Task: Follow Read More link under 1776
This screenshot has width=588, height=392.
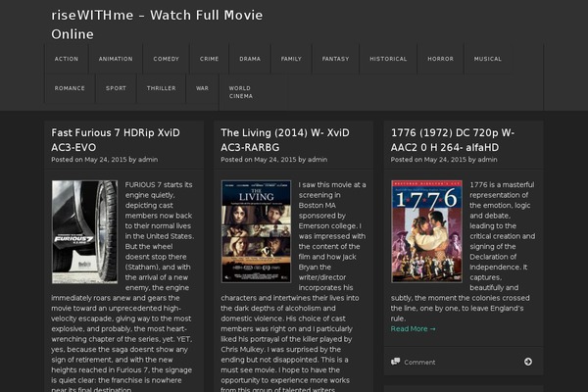Action: pyautogui.click(x=413, y=329)
